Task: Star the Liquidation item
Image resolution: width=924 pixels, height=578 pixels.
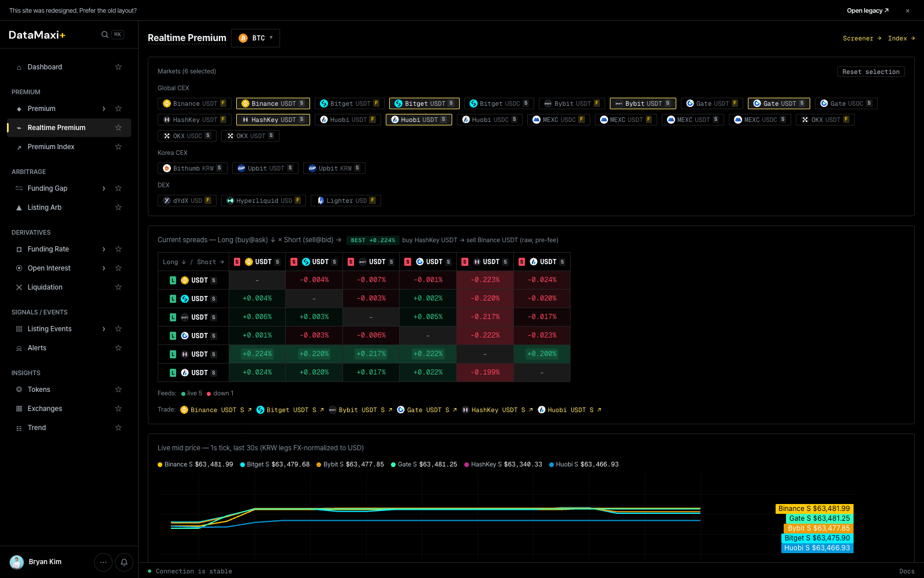Action: pos(118,287)
